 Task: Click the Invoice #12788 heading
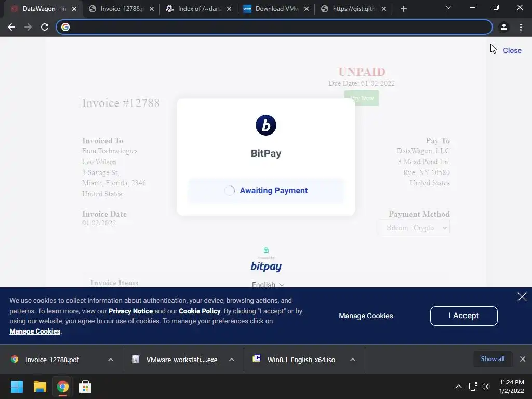point(121,103)
